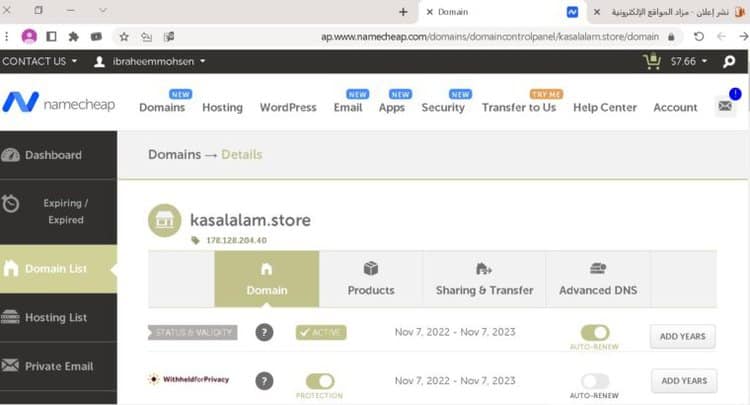Open Hosting List in sidebar
The height and width of the screenshot is (405, 750).
(58, 317)
